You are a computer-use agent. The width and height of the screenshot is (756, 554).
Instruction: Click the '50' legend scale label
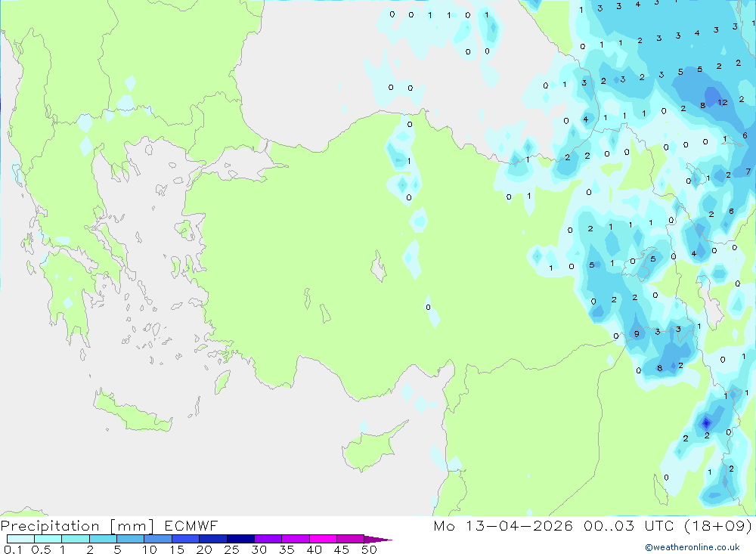[x=369, y=549]
